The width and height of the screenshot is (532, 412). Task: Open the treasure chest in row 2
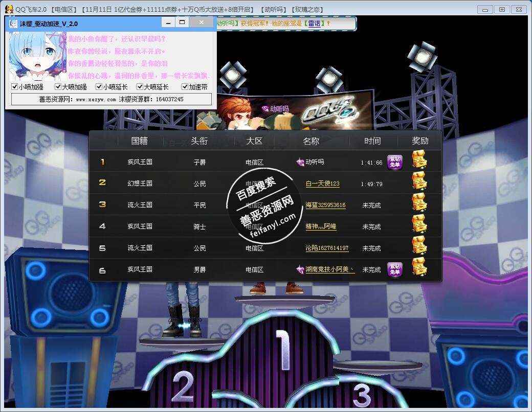click(x=419, y=181)
